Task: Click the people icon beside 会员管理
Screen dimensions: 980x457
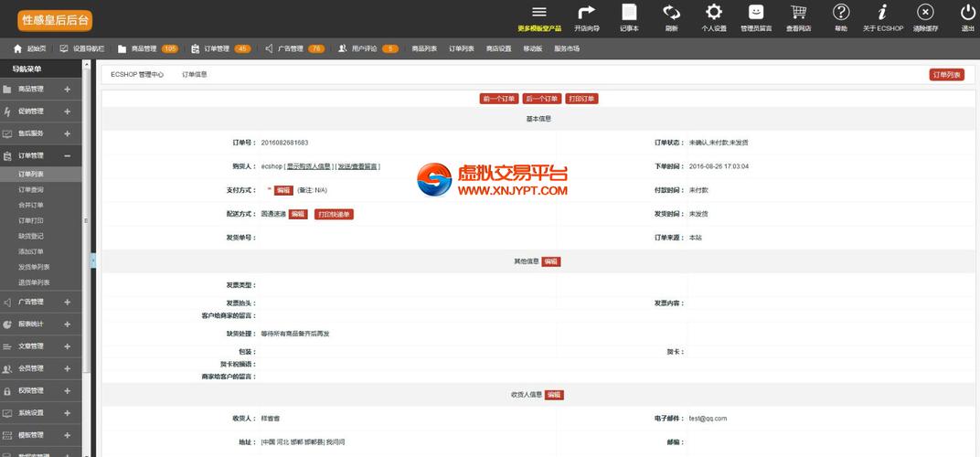Action: point(7,369)
